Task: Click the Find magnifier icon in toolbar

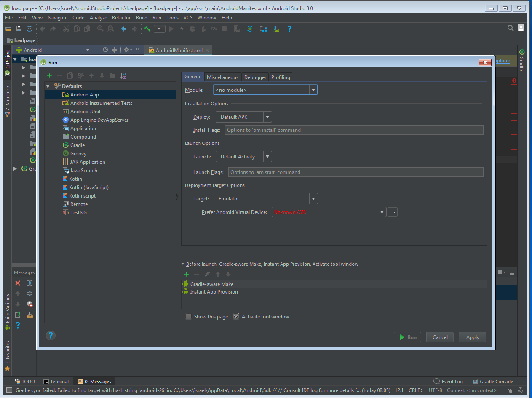Action: point(100,29)
